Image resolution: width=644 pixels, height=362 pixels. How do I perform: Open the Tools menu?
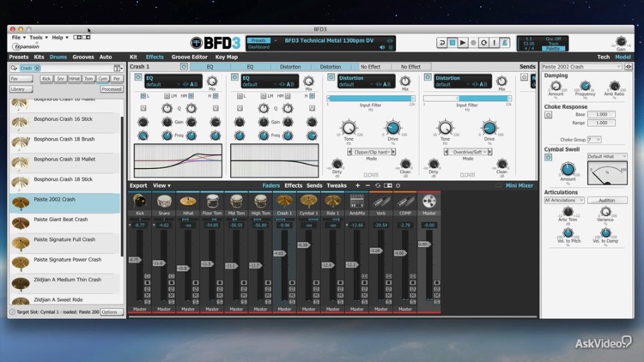click(38, 38)
